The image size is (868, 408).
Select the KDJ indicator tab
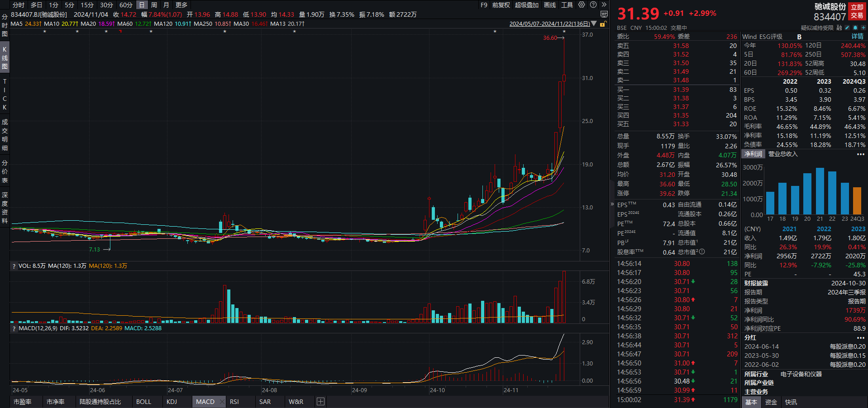(172, 402)
